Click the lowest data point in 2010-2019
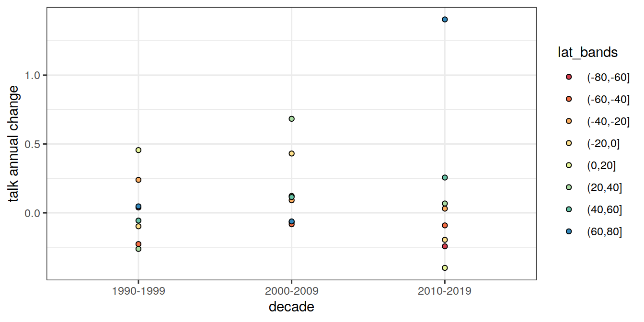Viewport: 644px width, 322px height. pos(445,268)
